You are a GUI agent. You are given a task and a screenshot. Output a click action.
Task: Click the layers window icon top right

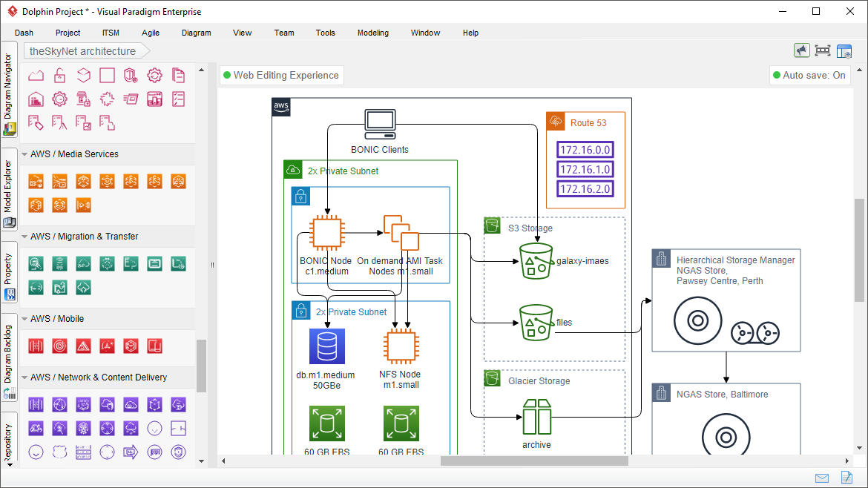[x=844, y=50]
